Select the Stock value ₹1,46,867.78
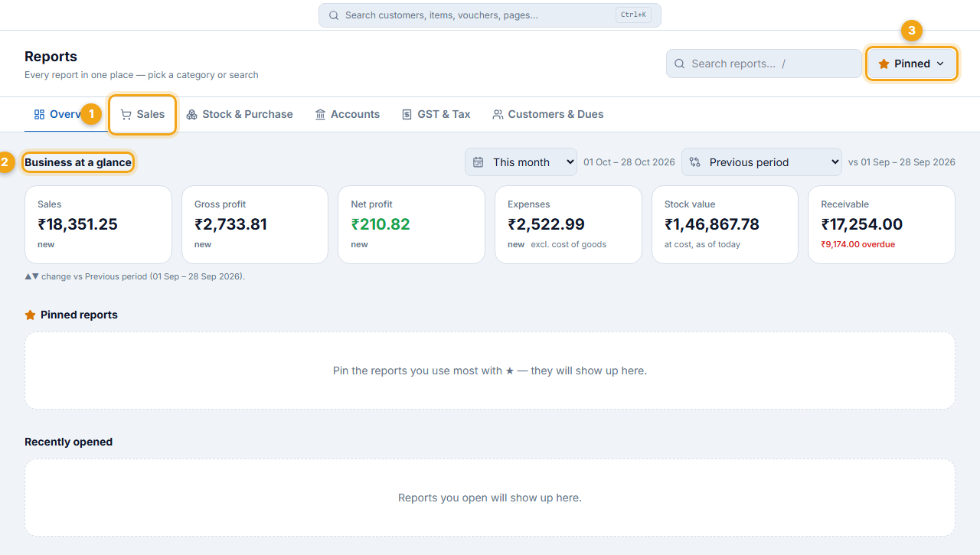 (x=712, y=224)
